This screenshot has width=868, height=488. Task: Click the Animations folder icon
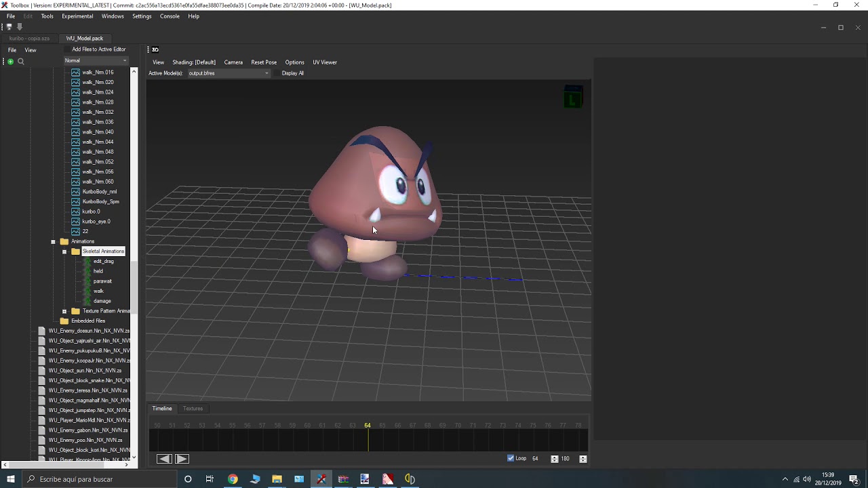(x=64, y=241)
